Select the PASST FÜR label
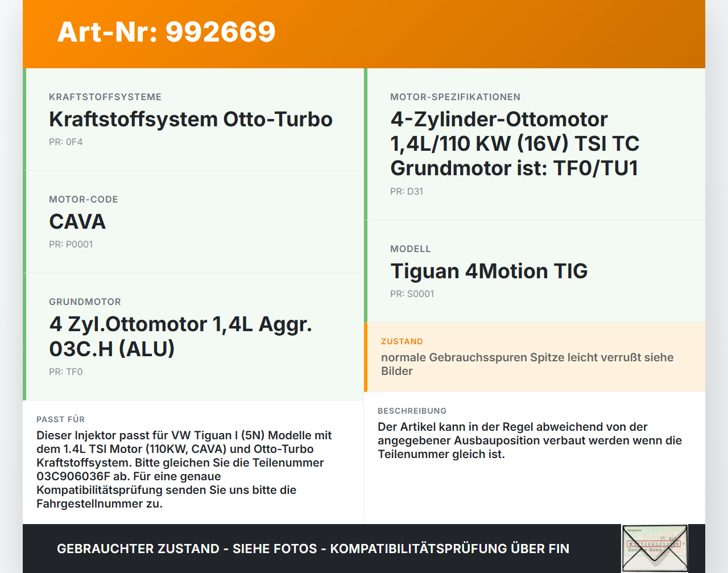 pyautogui.click(x=60, y=419)
